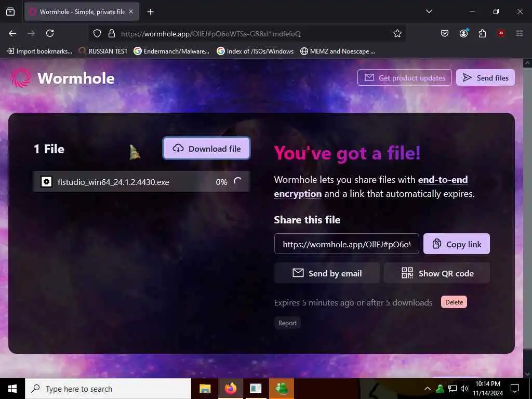This screenshot has width=532, height=399.
Task: Open the green people taskbar app
Action: [281, 389]
